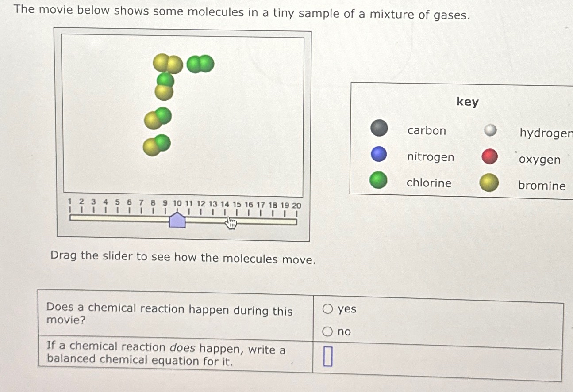Click the carbon color circle in the key

(379, 128)
